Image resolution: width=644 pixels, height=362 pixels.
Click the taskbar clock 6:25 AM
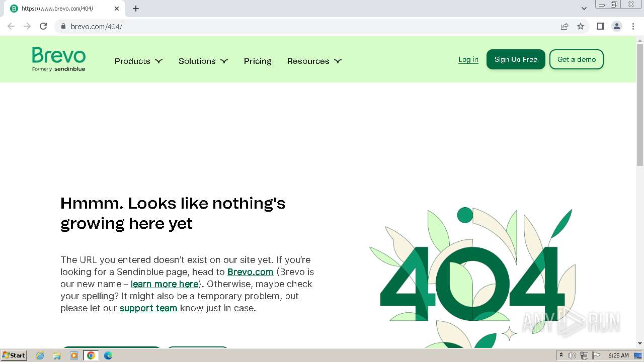coord(618,355)
